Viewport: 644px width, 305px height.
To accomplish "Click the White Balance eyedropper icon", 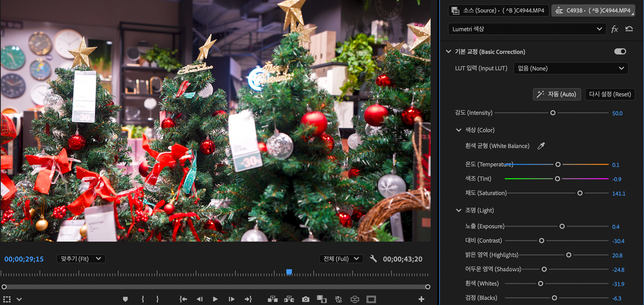I will [x=541, y=146].
